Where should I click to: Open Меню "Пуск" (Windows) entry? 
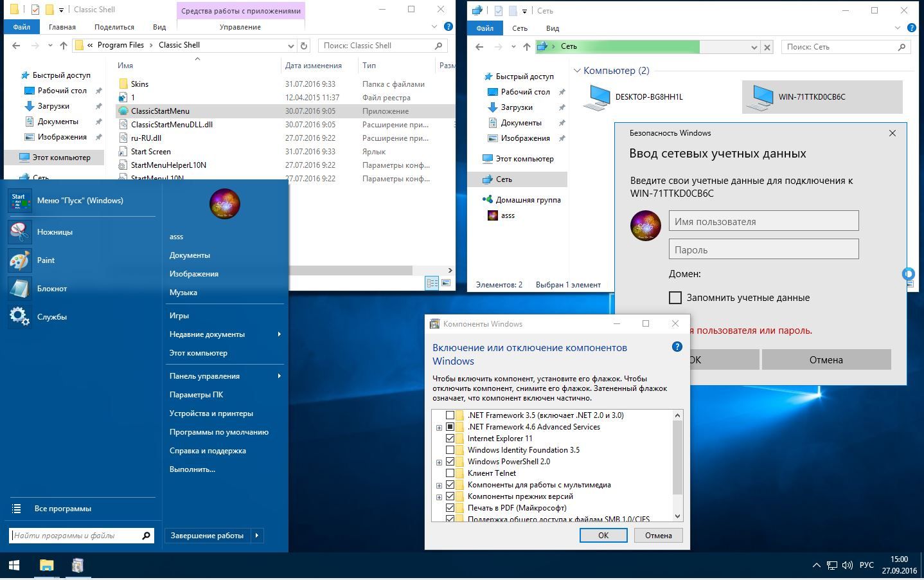click(82, 200)
